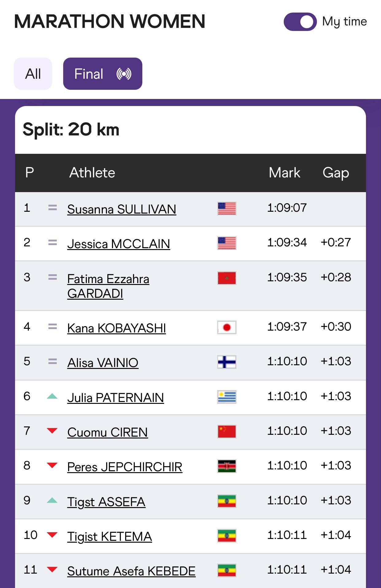Viewport: 381px width, 588px height.
Task: Click the Finland flag beside Alisa VAINIO
Action: tap(227, 362)
